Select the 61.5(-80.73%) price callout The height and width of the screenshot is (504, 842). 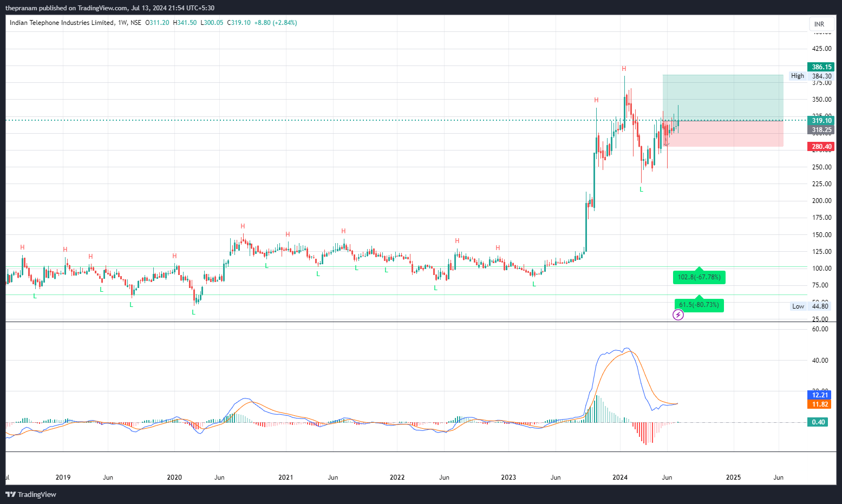(x=699, y=305)
